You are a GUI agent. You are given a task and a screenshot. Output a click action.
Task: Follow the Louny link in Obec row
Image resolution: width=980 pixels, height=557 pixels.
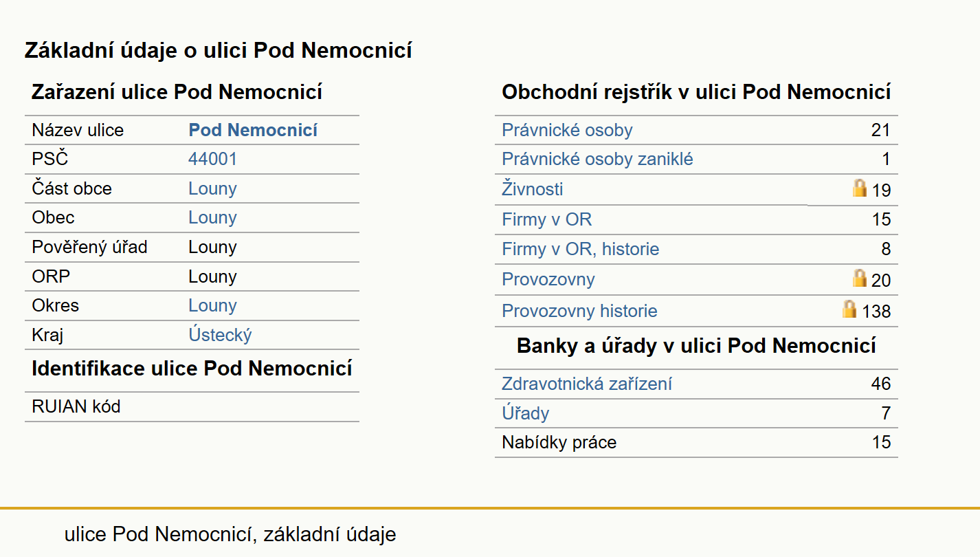[x=212, y=217]
